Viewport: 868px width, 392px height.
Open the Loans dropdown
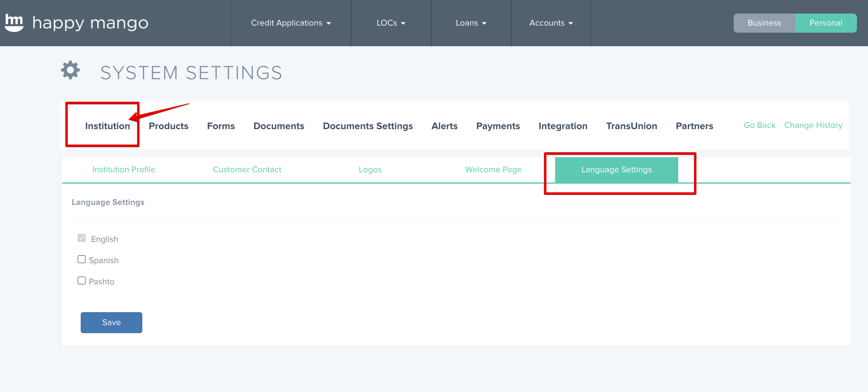(471, 22)
